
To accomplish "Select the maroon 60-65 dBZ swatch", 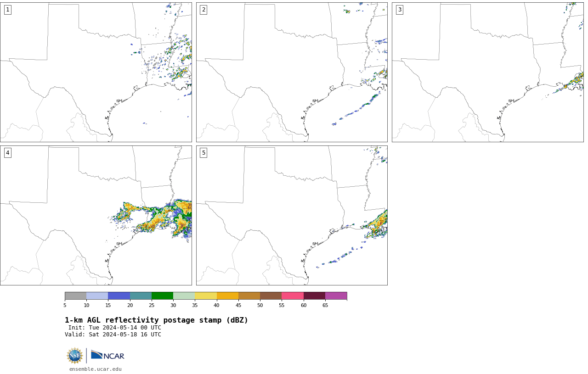I will click(314, 296).
